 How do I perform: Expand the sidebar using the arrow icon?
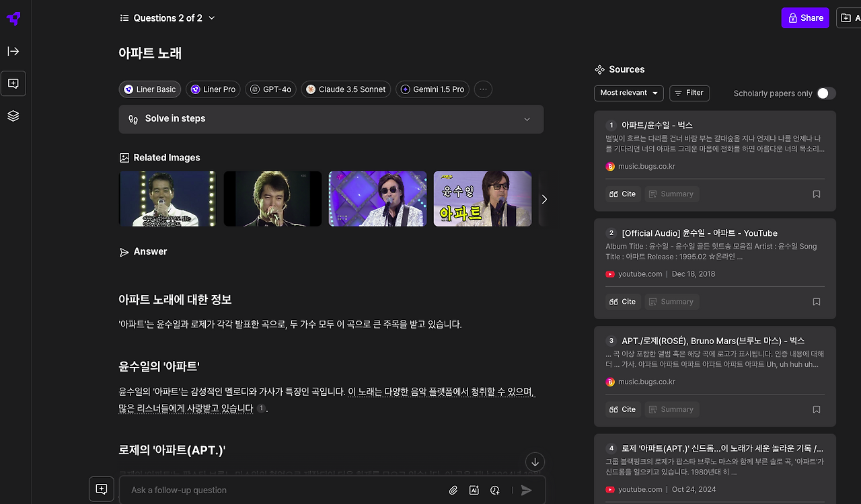click(x=13, y=51)
